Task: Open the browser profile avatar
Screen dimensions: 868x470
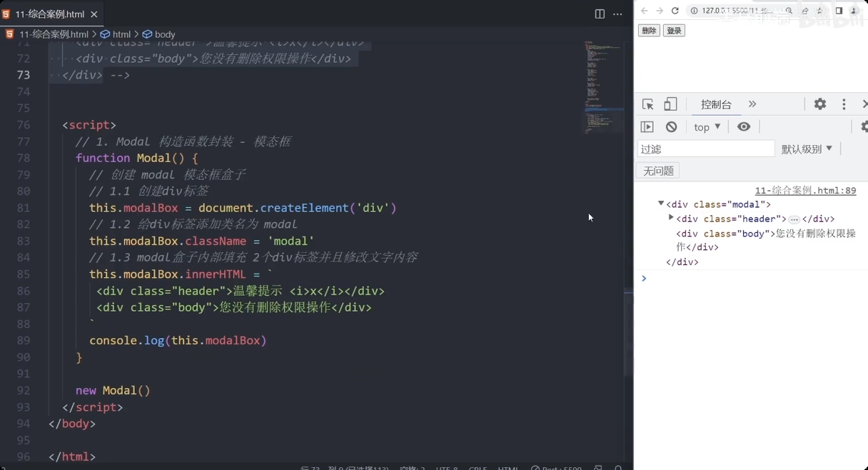Action: point(854,11)
